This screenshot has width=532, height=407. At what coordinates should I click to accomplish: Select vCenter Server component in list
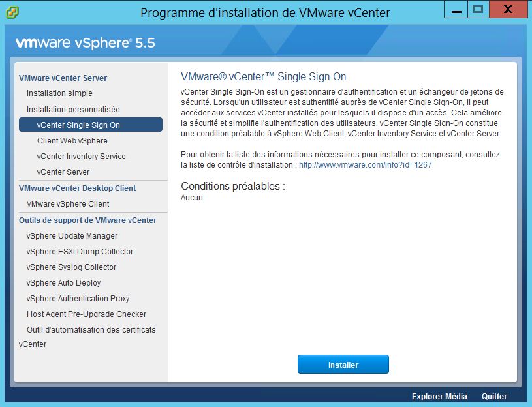[x=63, y=172]
